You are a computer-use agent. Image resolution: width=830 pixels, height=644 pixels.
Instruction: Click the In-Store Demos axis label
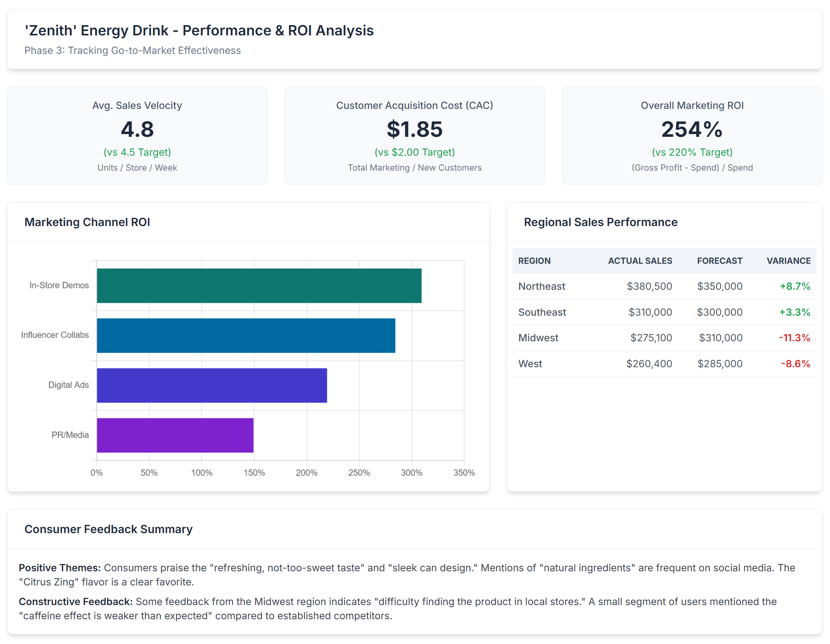tap(59, 285)
